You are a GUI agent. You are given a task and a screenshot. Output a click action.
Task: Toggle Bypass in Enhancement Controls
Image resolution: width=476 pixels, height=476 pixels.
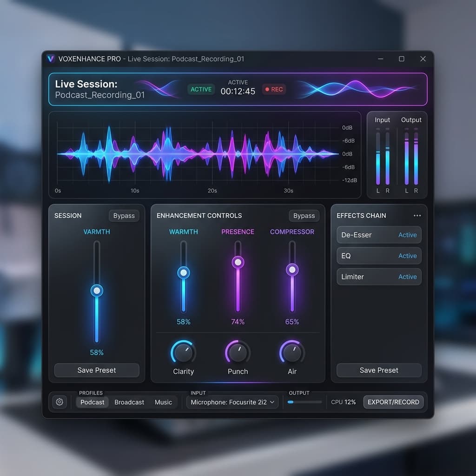coord(304,216)
